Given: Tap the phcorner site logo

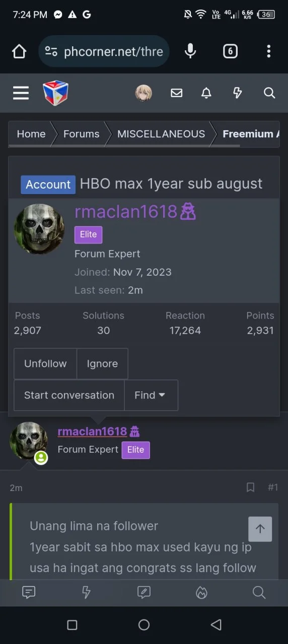Looking at the screenshot, I should point(55,93).
